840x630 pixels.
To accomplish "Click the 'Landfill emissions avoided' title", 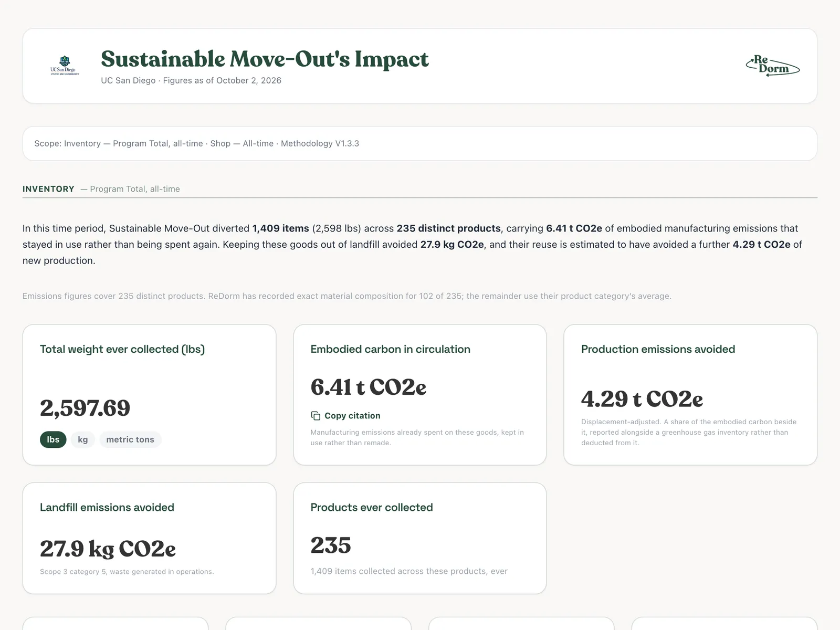I will [107, 507].
